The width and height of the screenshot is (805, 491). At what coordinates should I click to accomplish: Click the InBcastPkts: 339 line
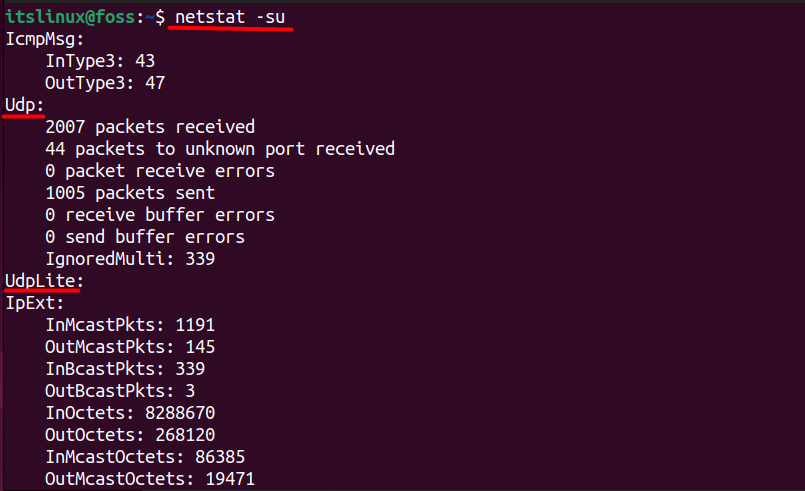[125, 369]
